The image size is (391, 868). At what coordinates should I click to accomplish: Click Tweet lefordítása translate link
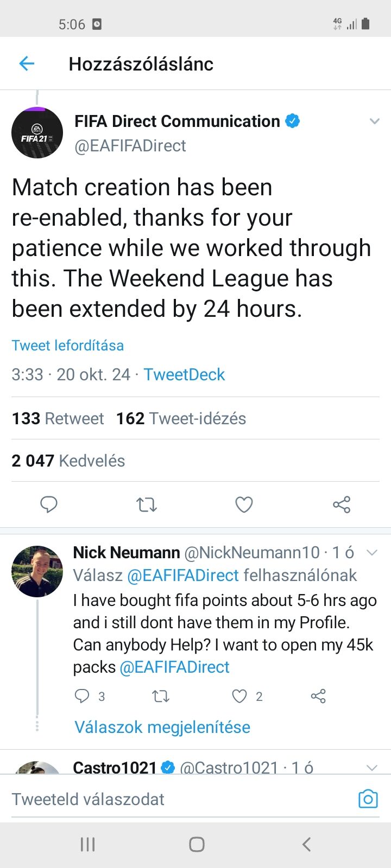coord(68,346)
